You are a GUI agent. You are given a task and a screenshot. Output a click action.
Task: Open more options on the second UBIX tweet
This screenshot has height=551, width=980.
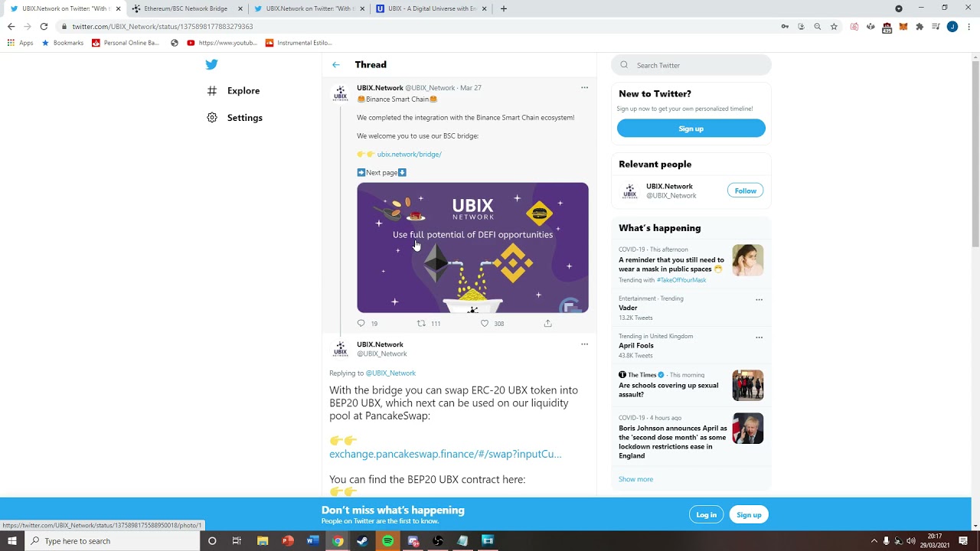click(584, 344)
